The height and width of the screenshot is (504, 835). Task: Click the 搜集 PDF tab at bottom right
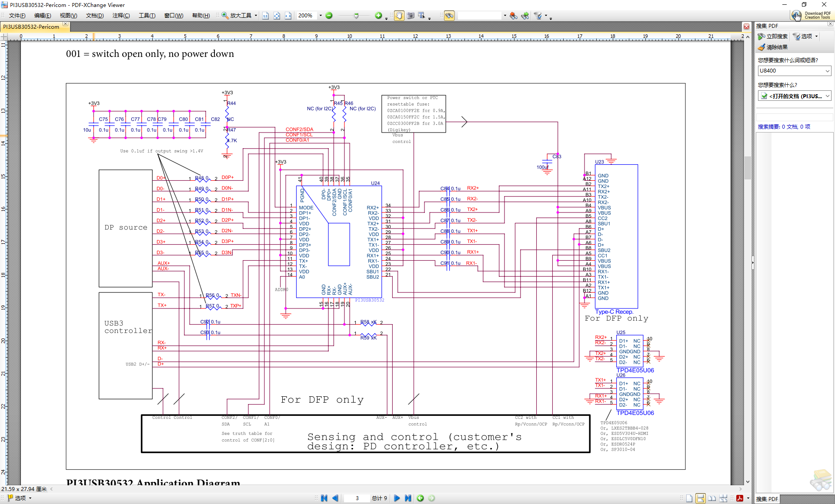click(x=767, y=499)
